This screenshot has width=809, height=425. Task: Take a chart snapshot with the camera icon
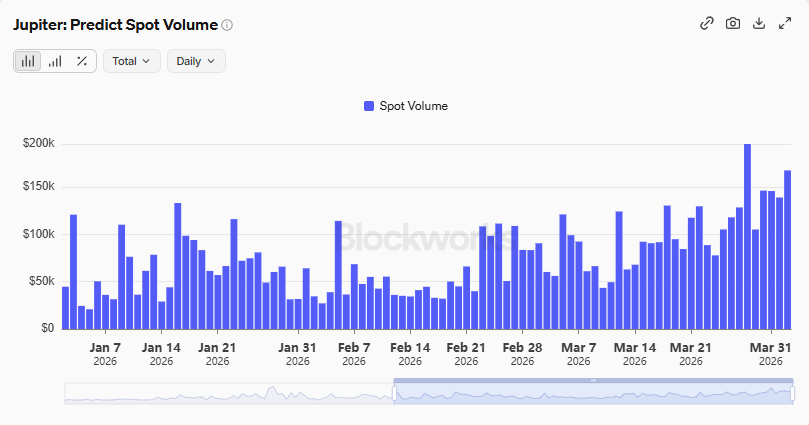[732, 24]
